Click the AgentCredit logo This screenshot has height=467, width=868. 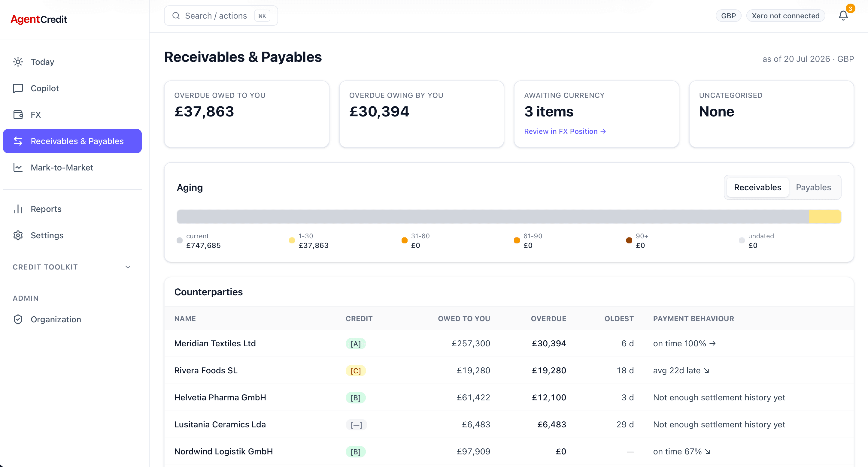(x=39, y=20)
